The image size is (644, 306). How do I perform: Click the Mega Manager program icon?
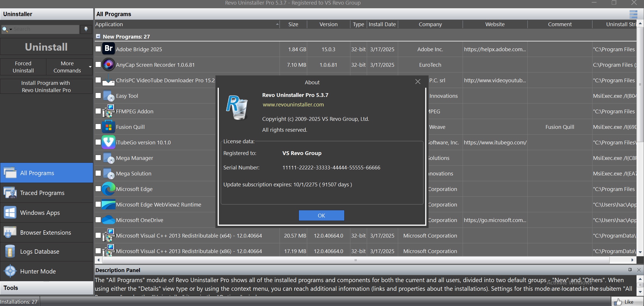[109, 158]
